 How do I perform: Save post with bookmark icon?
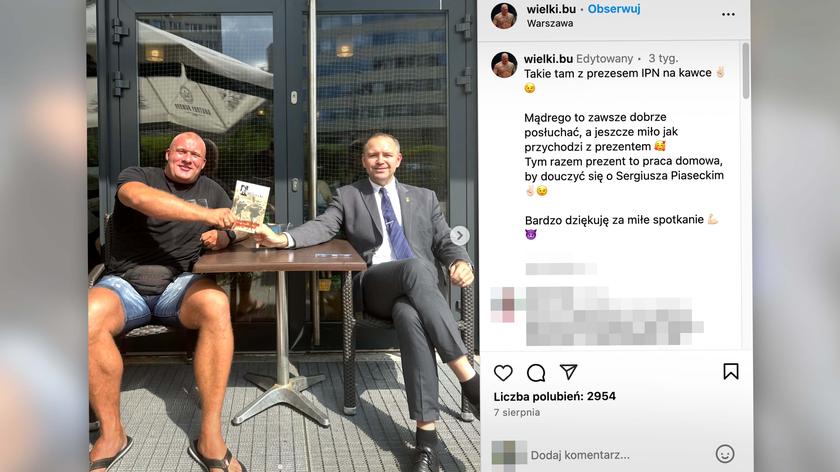tap(731, 371)
